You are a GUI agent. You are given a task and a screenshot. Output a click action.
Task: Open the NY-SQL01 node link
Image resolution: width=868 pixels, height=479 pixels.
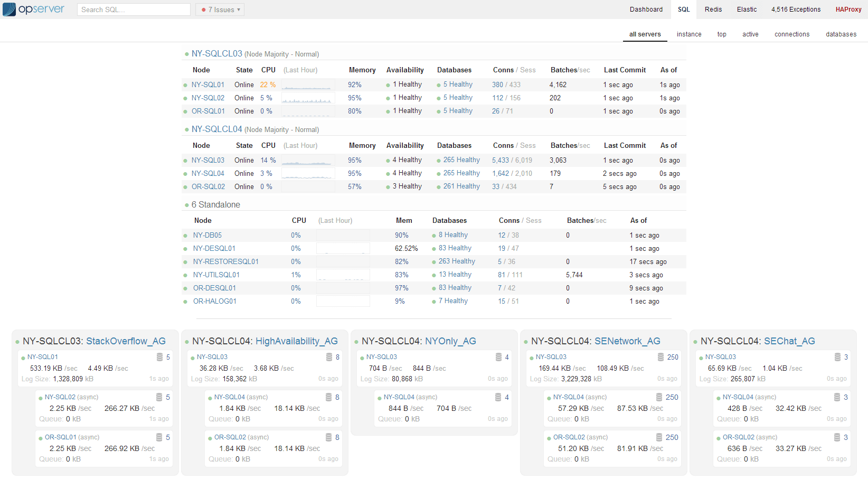(x=207, y=85)
